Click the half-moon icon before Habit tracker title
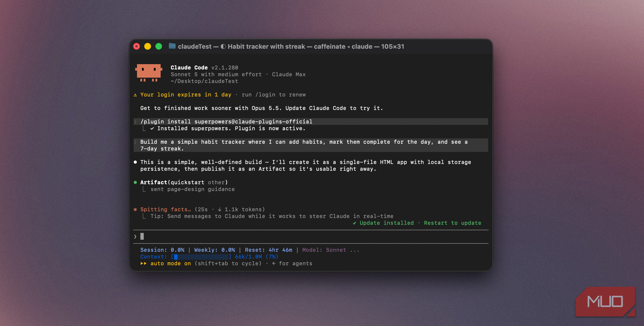This screenshot has height=326, width=644. 223,47
